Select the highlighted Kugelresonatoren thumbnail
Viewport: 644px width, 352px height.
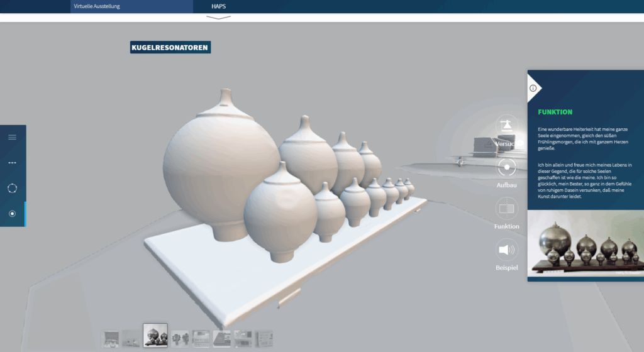pos(155,335)
